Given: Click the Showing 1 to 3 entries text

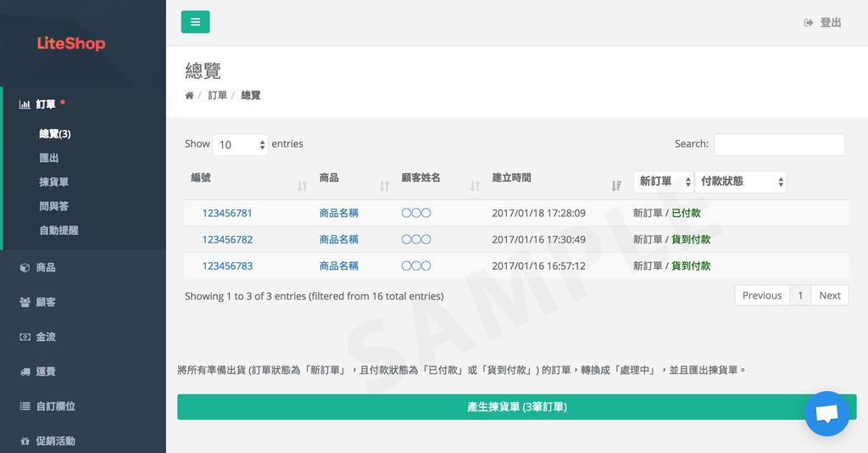Looking at the screenshot, I should point(314,296).
